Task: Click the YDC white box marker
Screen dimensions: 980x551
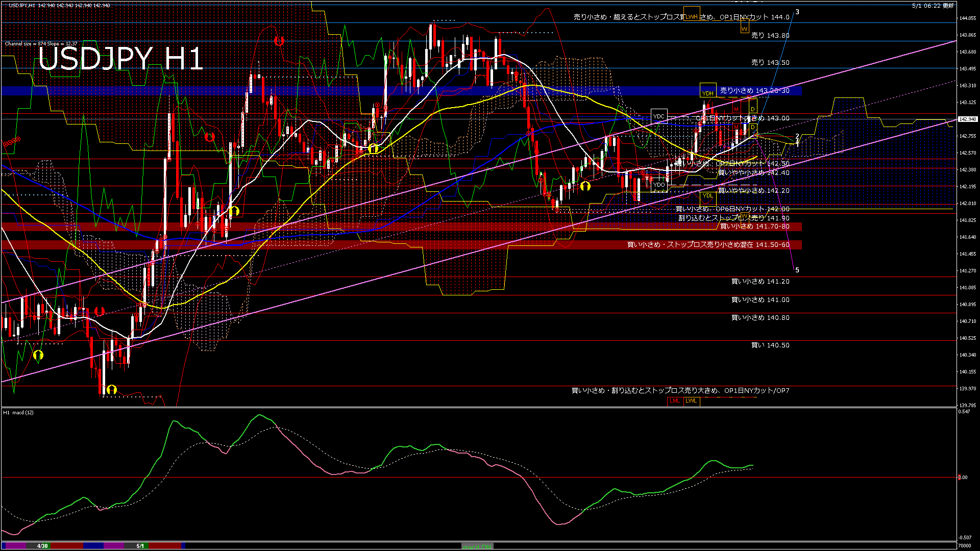Action: 659,116
